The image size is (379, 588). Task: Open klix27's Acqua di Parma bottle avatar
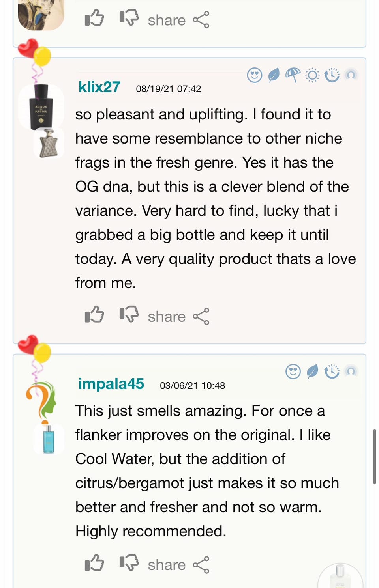[41, 107]
